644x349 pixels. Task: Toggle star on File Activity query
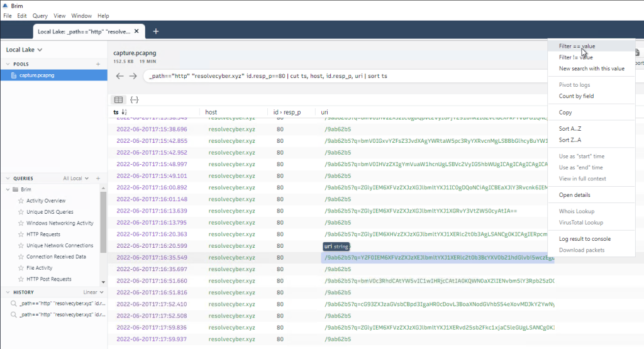pos(21,268)
